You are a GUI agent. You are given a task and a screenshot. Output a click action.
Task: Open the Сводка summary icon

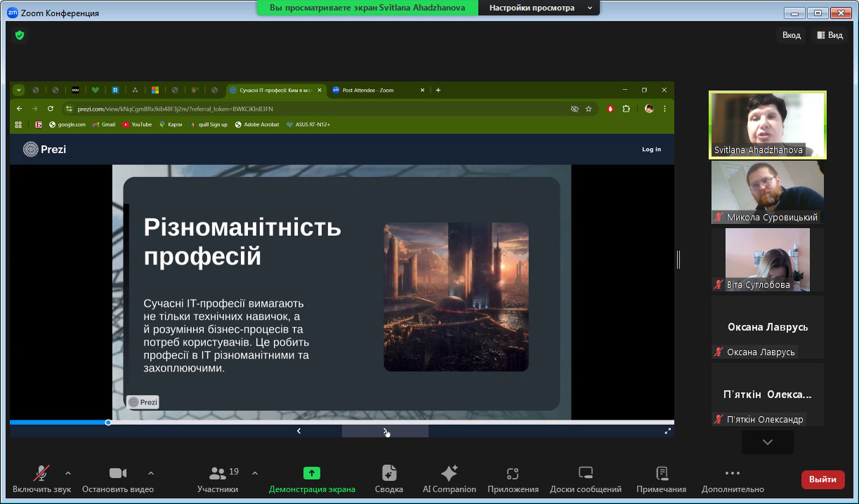(388, 473)
